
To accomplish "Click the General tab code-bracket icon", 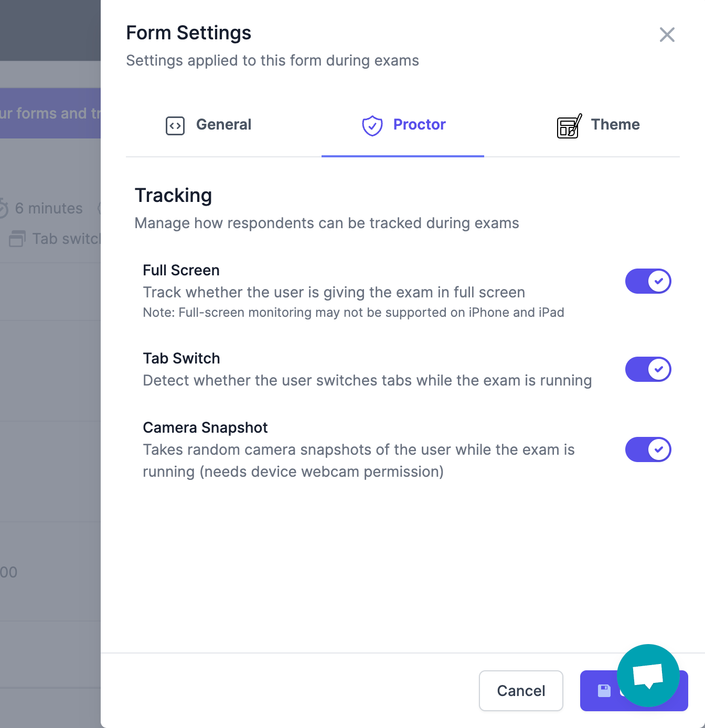I will click(175, 126).
